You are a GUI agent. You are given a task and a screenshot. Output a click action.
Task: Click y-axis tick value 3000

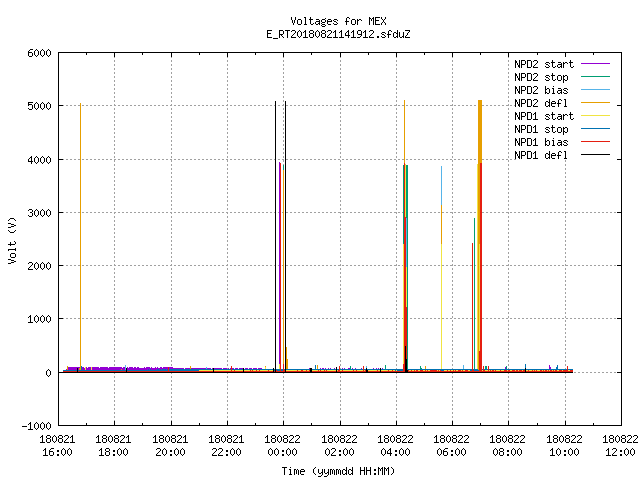click(39, 213)
